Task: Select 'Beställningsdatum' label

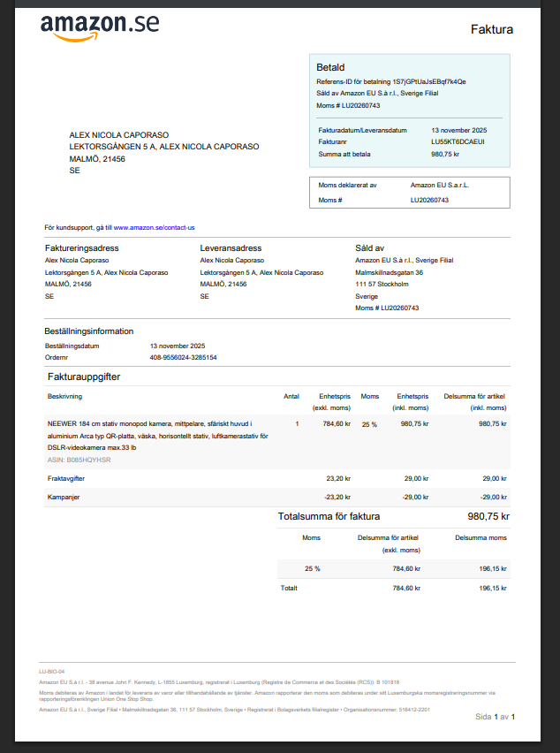Action: pos(72,346)
